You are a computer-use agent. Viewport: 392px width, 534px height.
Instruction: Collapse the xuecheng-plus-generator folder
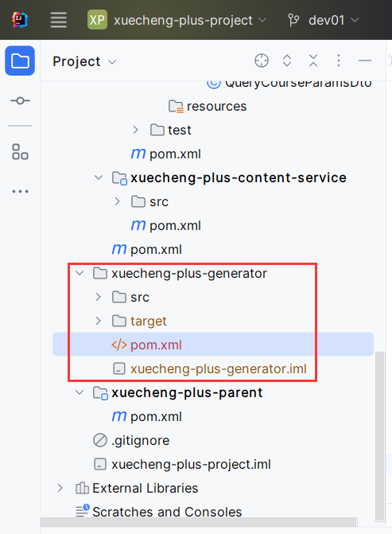80,273
